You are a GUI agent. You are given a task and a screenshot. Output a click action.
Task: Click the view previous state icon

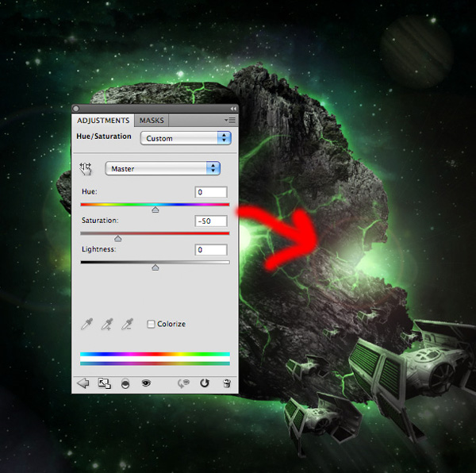(x=184, y=383)
